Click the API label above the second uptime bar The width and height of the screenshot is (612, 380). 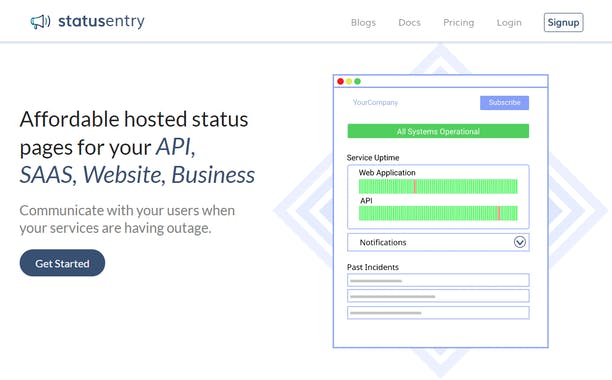tap(366, 201)
